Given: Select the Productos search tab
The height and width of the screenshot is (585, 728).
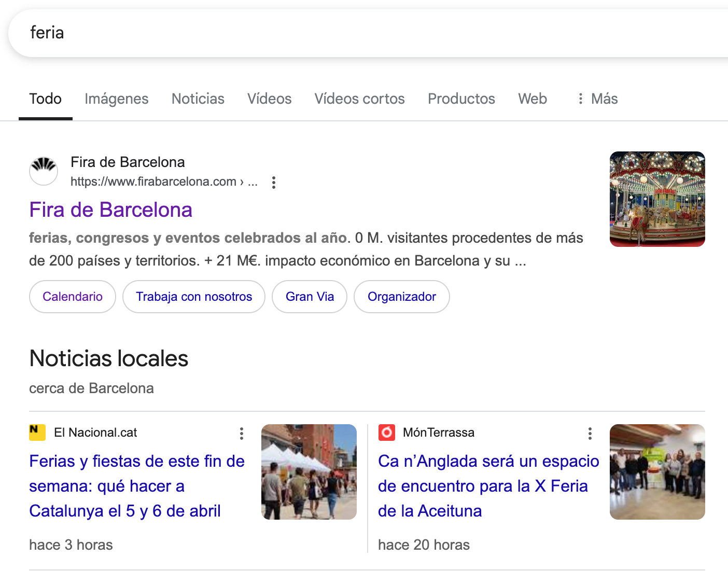Looking at the screenshot, I should point(461,99).
